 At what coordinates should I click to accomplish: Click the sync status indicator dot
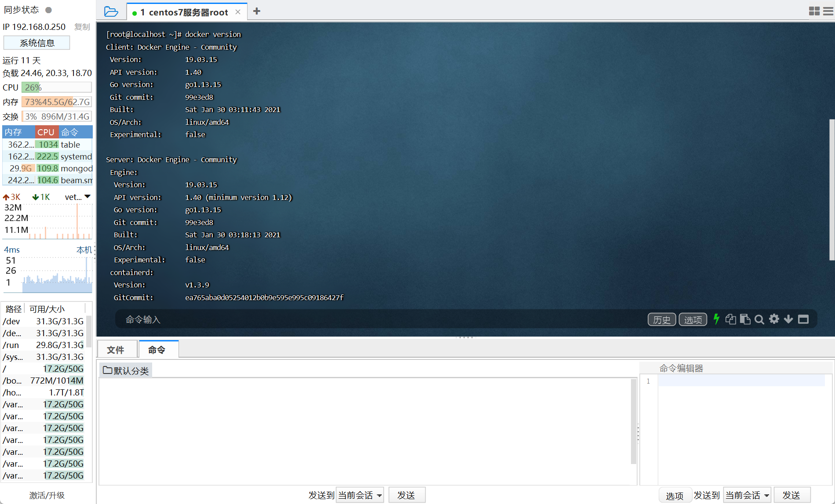(x=49, y=10)
